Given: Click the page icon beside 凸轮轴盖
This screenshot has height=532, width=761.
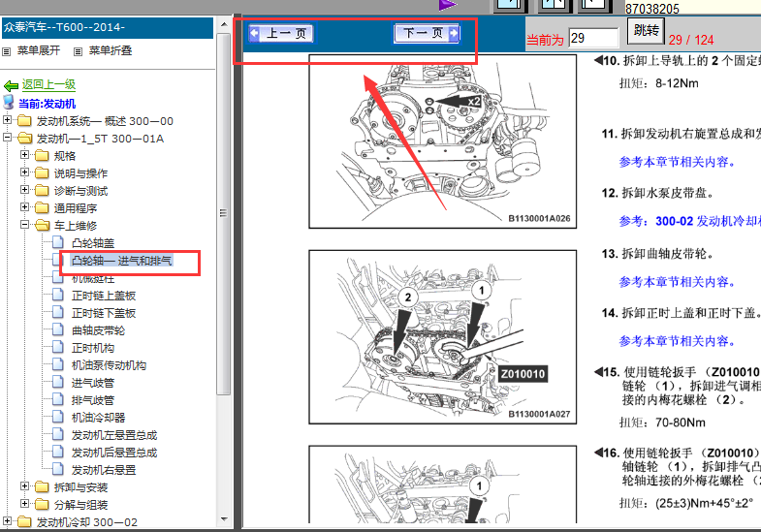Looking at the screenshot, I should point(58,242).
